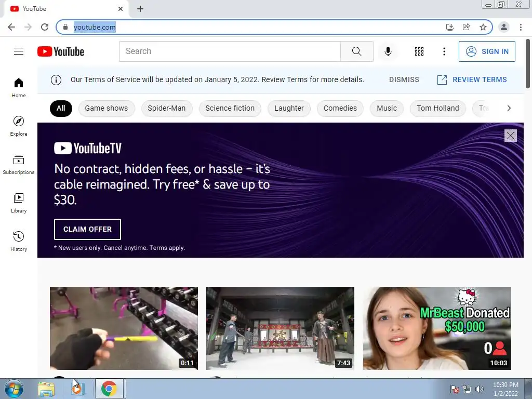
Task: Select the Game shows chip
Action: [x=107, y=108]
